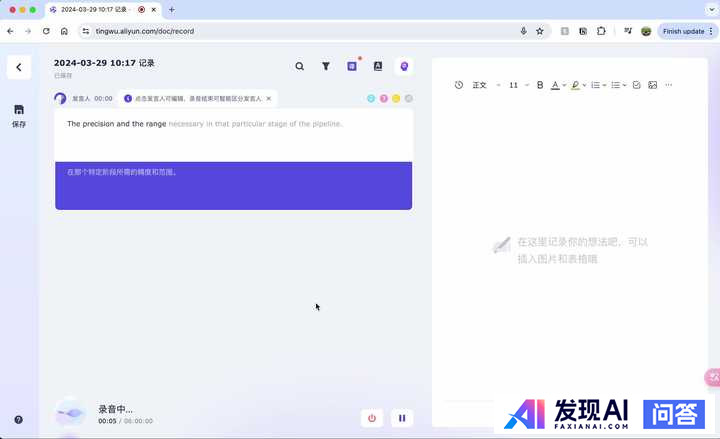Click the transcript text 'The precision and the range'
720x439 pixels.
point(117,124)
